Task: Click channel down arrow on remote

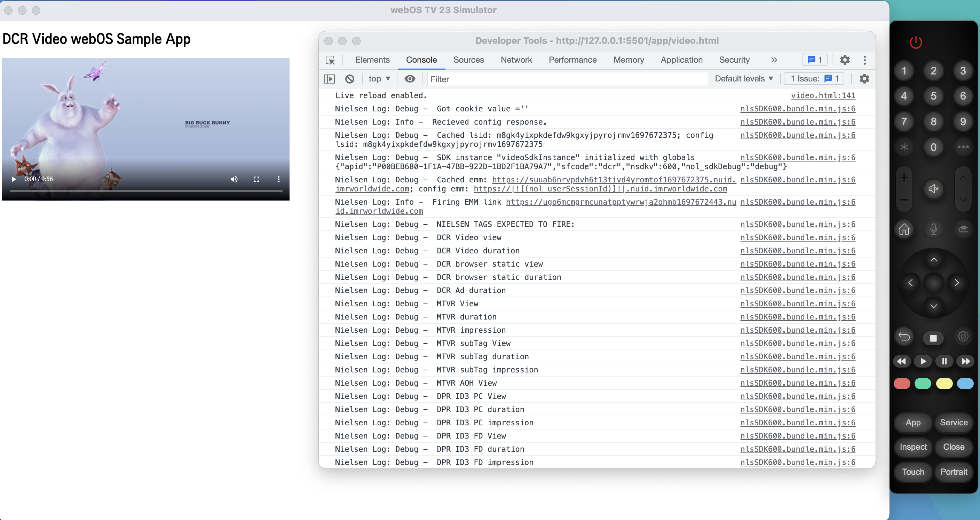Action: [x=963, y=200]
